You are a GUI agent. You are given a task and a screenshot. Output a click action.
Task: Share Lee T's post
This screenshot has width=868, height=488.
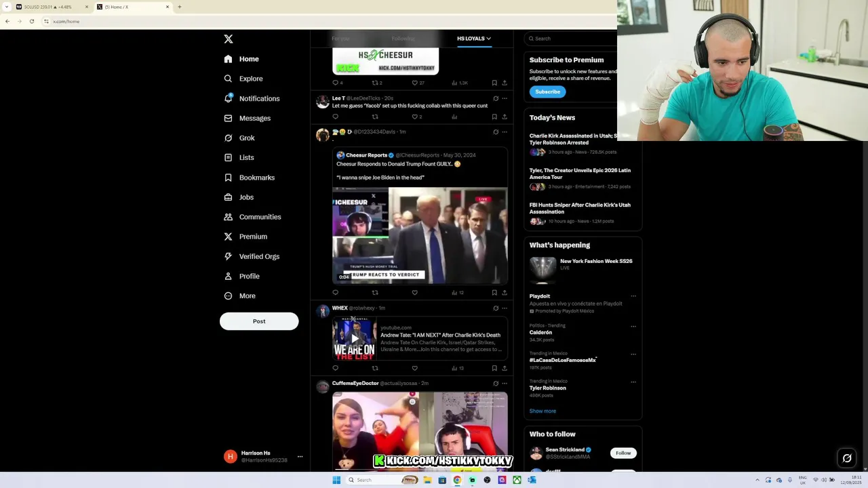(x=505, y=117)
